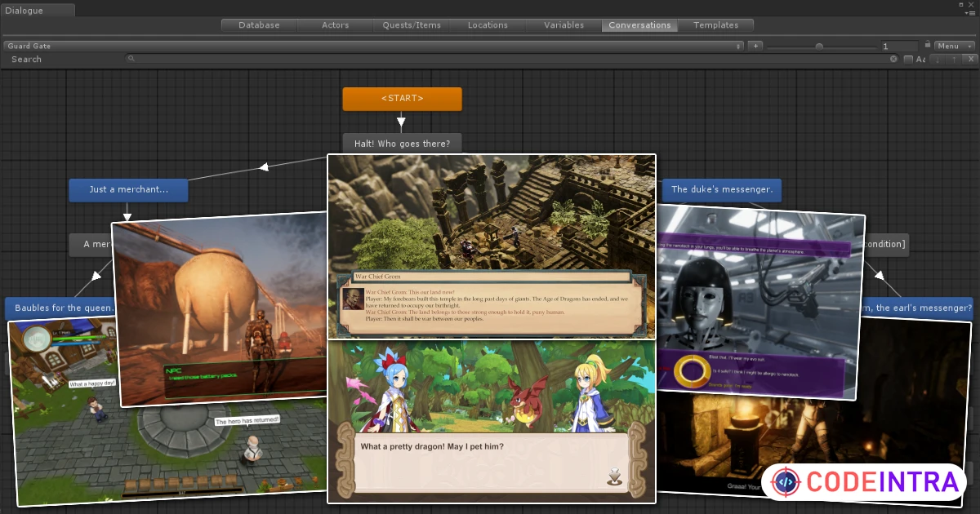
Task: Open the Quests/Items tab
Action: (x=412, y=25)
